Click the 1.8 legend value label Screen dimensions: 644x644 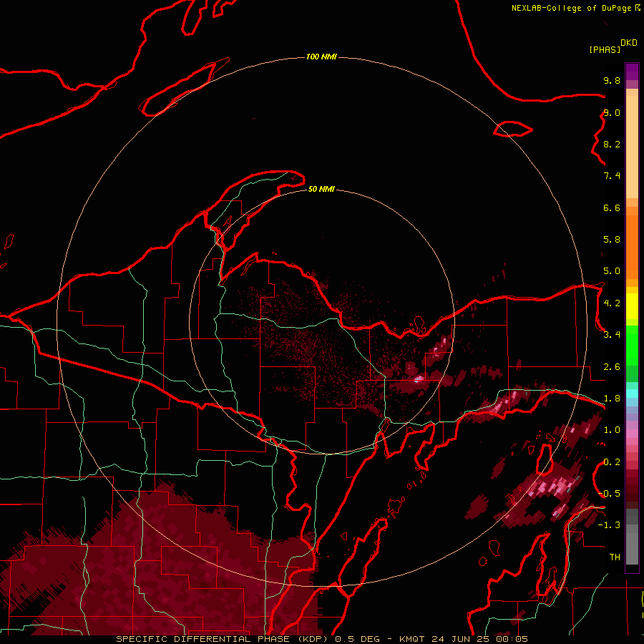(612, 399)
